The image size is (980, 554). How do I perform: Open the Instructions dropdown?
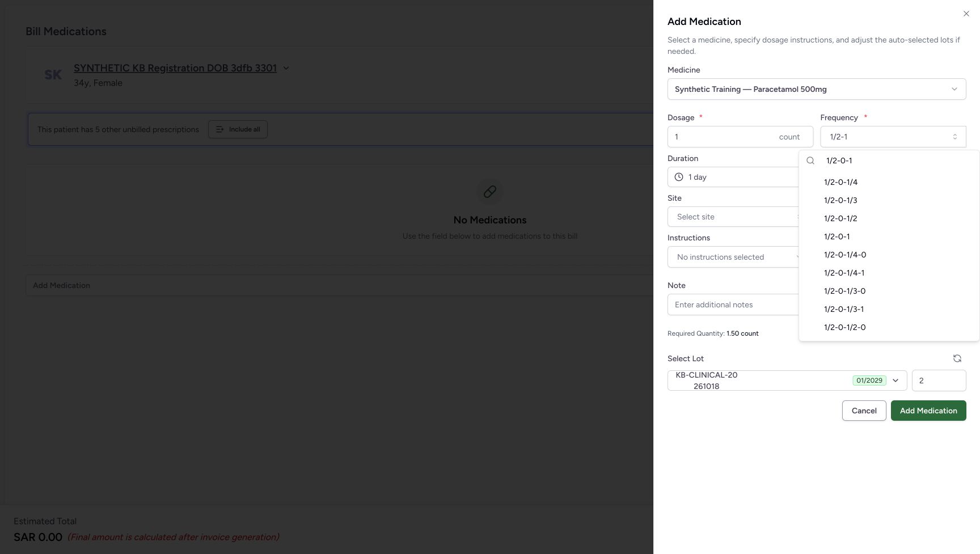coord(734,257)
